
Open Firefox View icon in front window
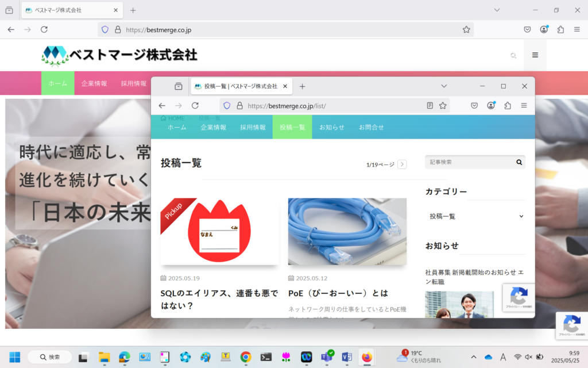point(179,86)
